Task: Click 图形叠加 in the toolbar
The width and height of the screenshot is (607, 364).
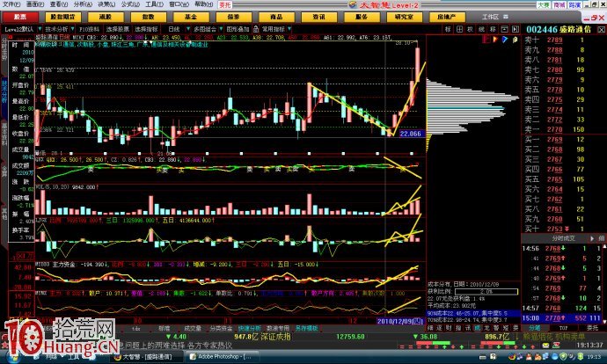Action: pyautogui.click(x=238, y=29)
